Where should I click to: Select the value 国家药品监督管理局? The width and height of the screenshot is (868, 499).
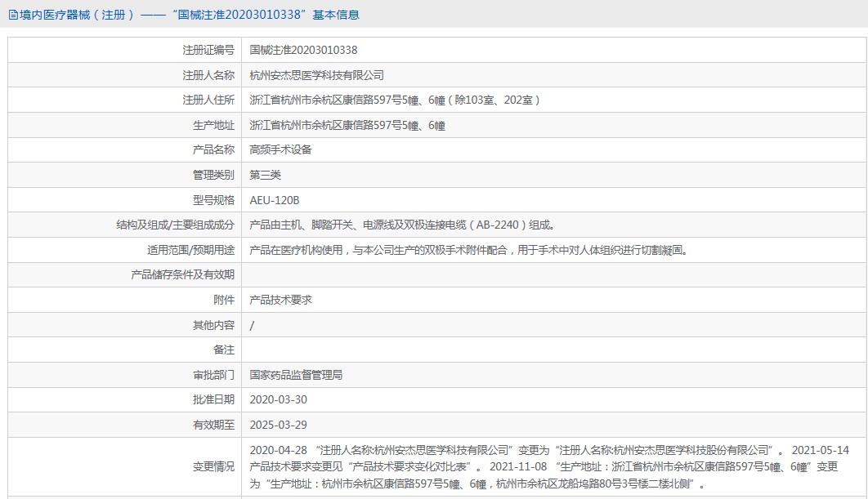point(296,375)
